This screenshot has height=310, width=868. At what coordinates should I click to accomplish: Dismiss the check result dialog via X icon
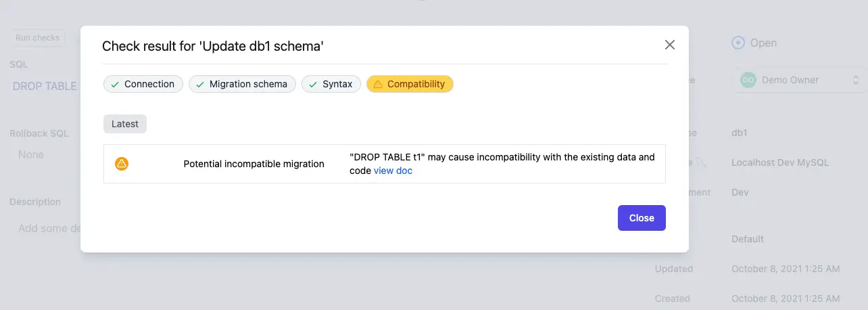click(670, 45)
